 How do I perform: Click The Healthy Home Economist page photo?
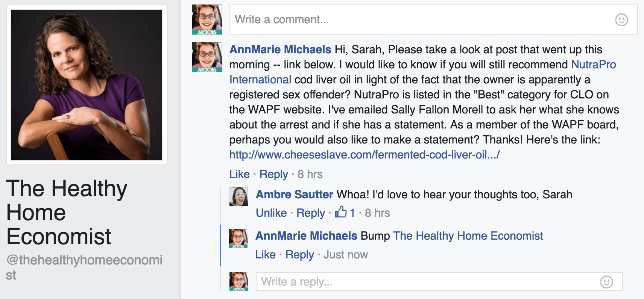tap(87, 85)
